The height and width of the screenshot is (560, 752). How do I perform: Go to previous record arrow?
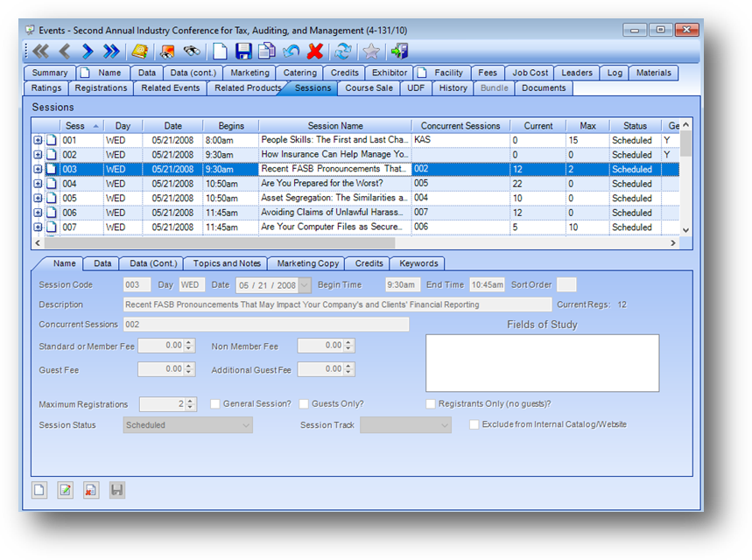[x=65, y=51]
